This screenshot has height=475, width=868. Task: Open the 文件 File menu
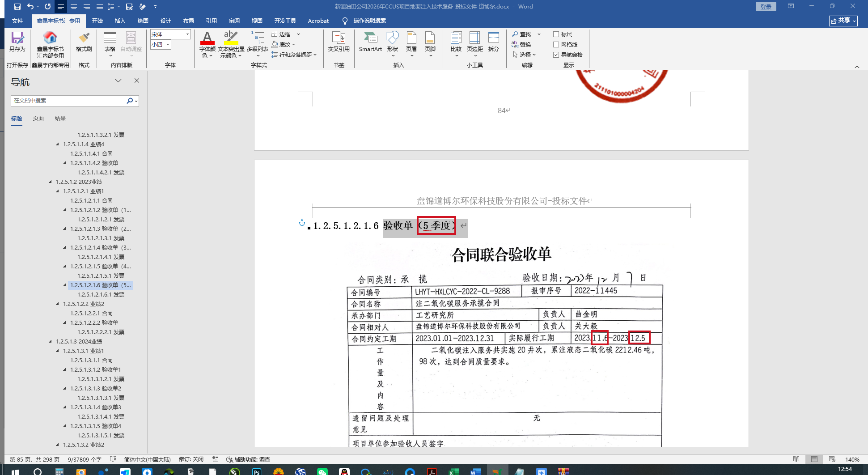pos(17,21)
